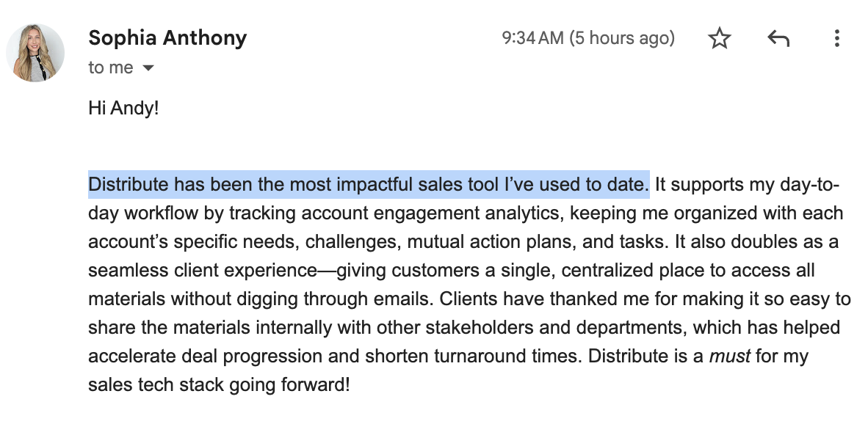Star this email from Sophia Anthony
Viewport: 868px width, 424px height.
tap(720, 39)
